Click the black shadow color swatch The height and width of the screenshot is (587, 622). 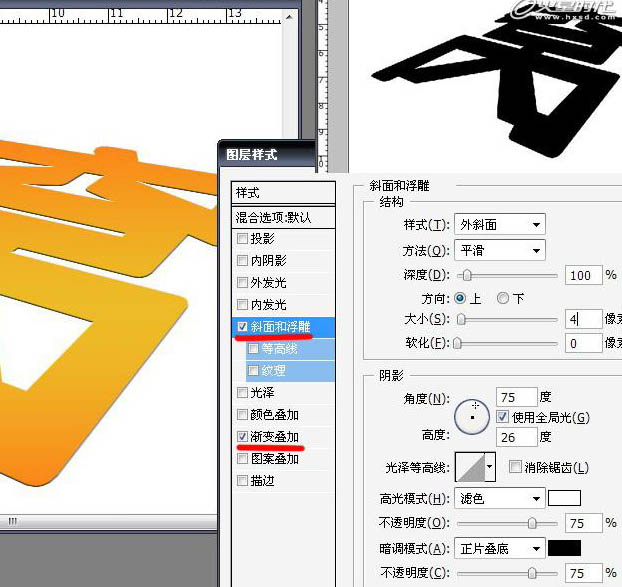[565, 548]
